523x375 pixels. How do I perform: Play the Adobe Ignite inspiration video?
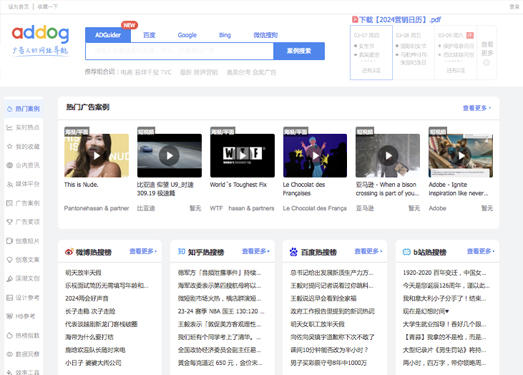461,155
